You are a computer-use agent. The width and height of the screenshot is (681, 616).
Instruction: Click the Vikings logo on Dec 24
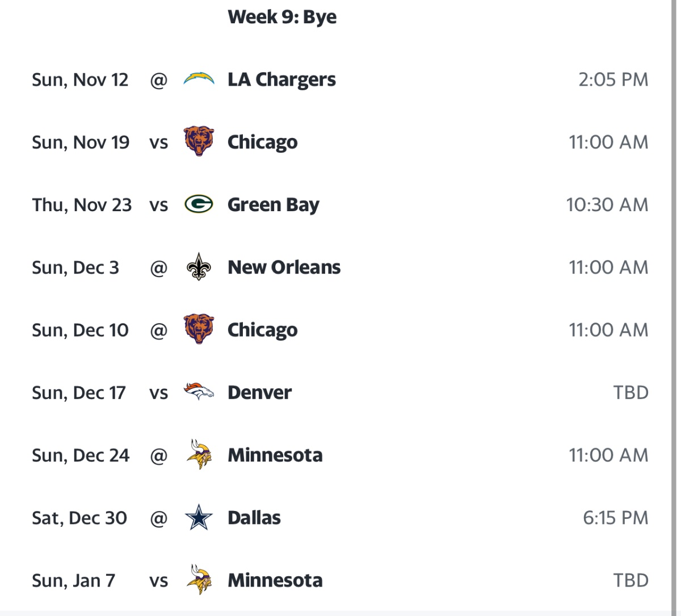coord(199,455)
